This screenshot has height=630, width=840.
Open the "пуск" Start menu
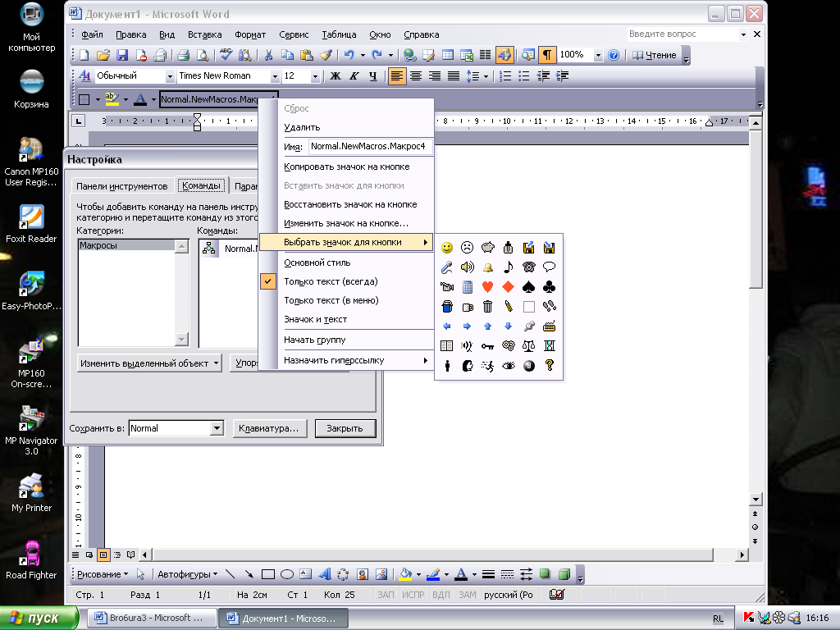[38, 619]
